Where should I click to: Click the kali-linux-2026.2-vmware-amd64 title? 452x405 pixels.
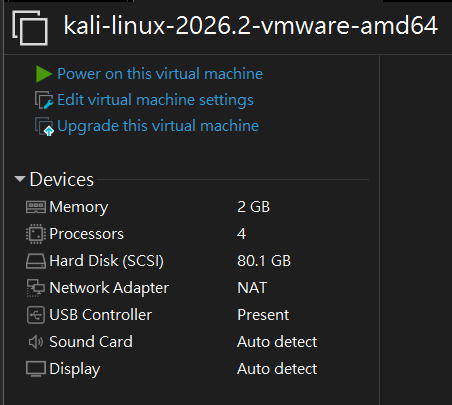250,26
